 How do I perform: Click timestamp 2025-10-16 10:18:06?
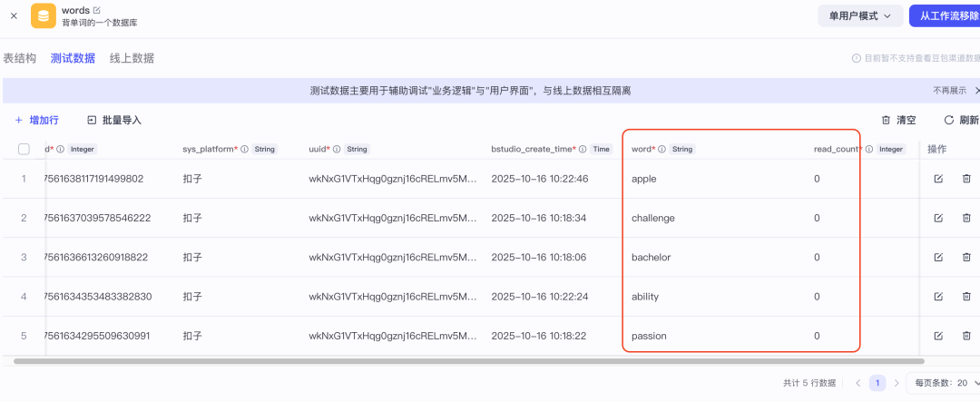coord(541,257)
